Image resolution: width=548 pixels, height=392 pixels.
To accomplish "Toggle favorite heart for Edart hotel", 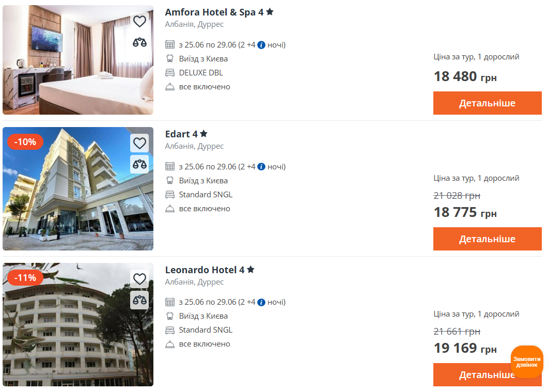I will pyautogui.click(x=139, y=143).
